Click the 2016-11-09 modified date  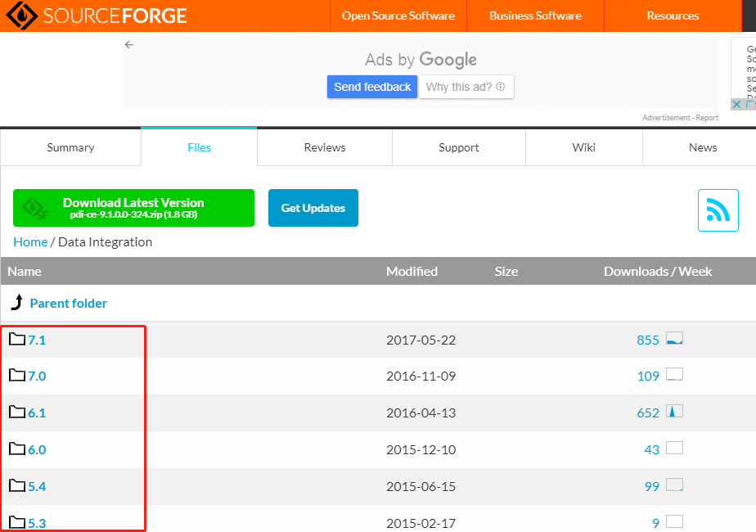421,376
